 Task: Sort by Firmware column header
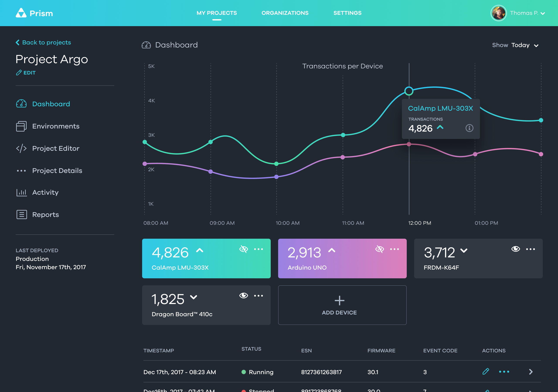point(381,350)
